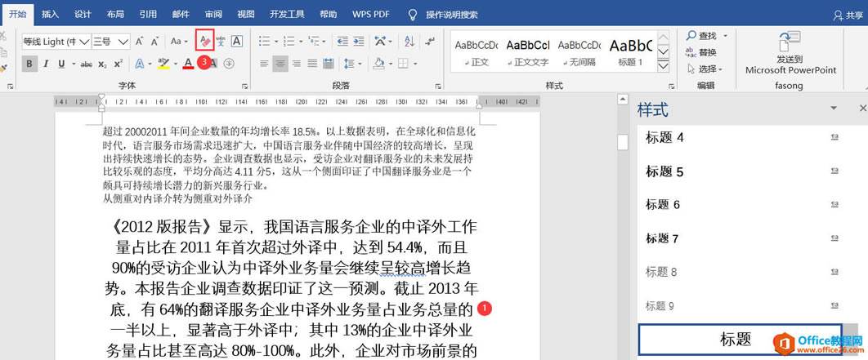This screenshot has height=360, width=868.
Task: Apply character border icon
Action: (236, 41)
